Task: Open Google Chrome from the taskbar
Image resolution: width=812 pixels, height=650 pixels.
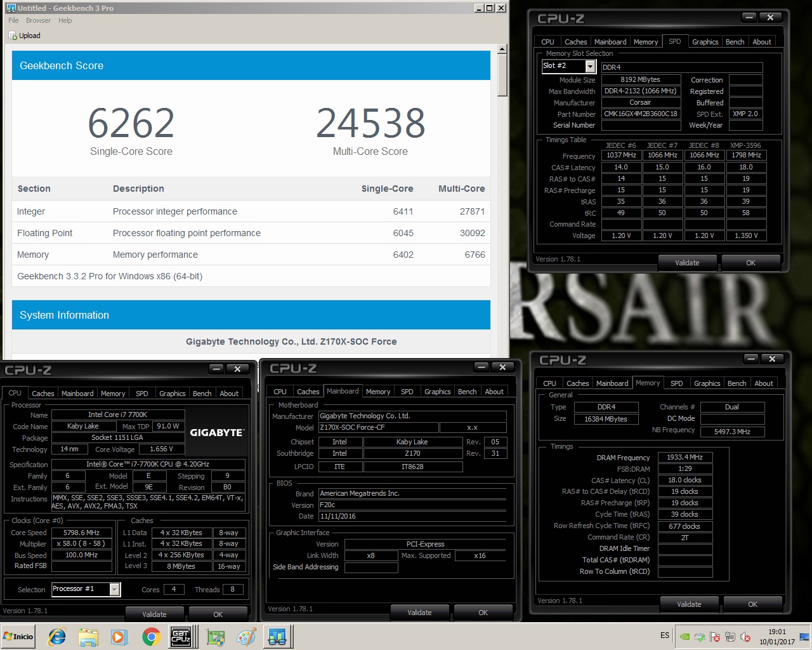Action: pyautogui.click(x=150, y=636)
